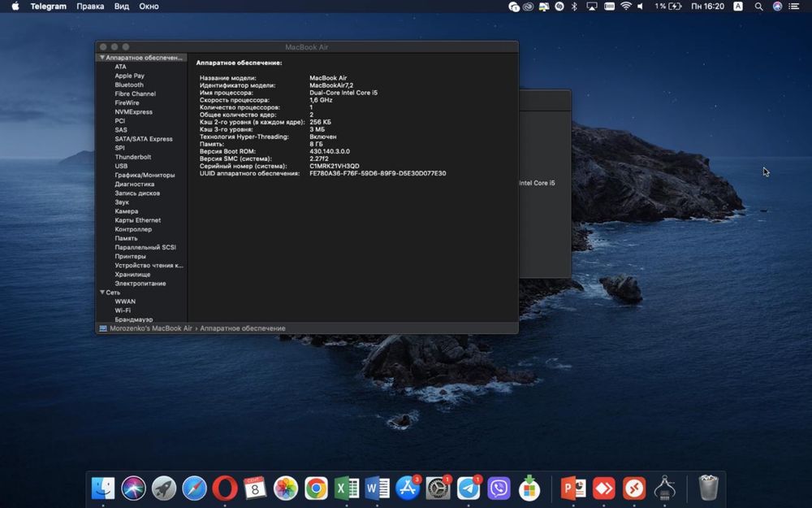The image size is (812, 508).
Task: Open the Wi-Fi menu bar icon
Action: click(x=625, y=7)
